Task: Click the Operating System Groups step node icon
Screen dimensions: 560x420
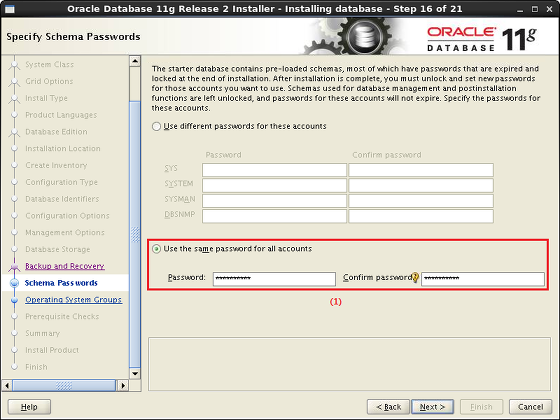Action: [15, 300]
